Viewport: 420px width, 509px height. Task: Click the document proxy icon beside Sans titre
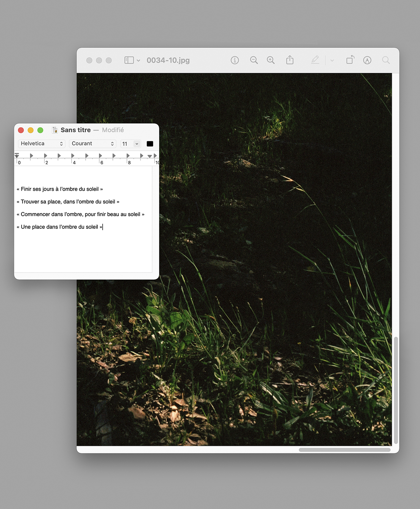(55, 130)
